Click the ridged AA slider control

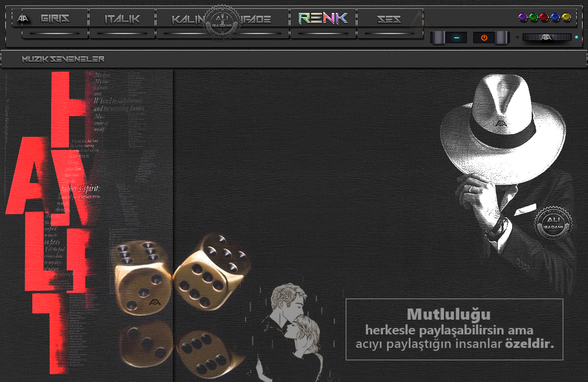click(x=546, y=38)
